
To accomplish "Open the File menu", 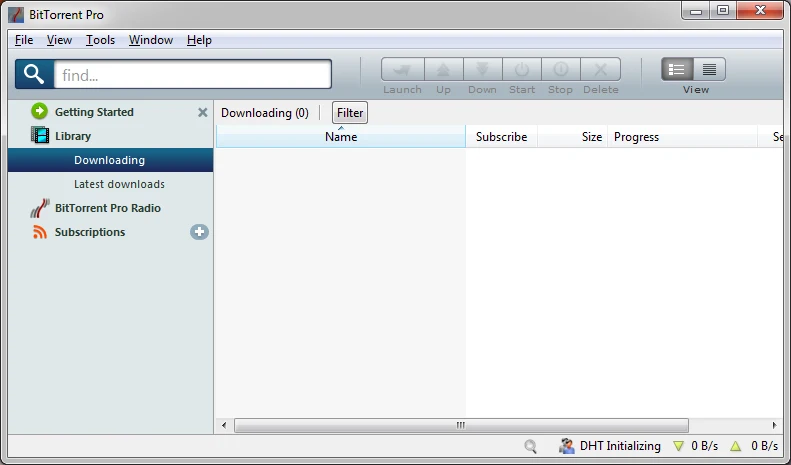I will click(x=24, y=40).
